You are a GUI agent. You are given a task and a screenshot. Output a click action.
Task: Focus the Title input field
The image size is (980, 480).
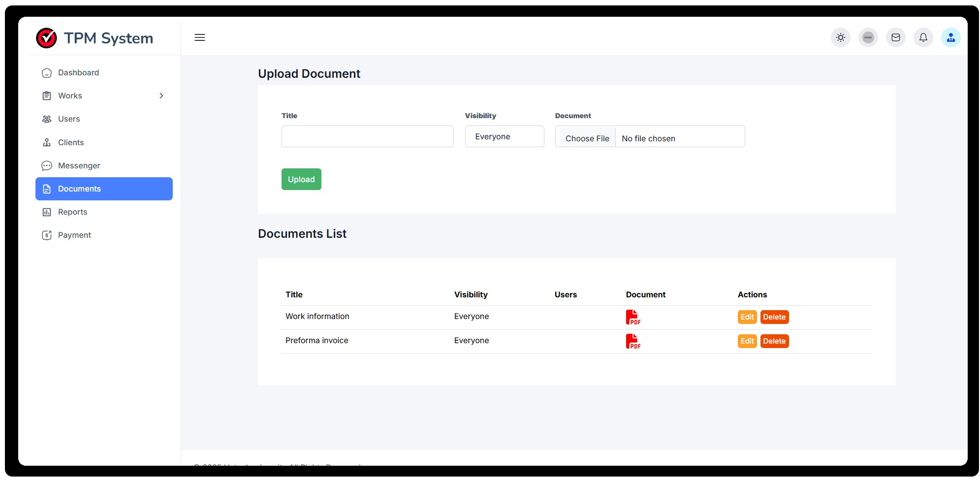(x=367, y=136)
